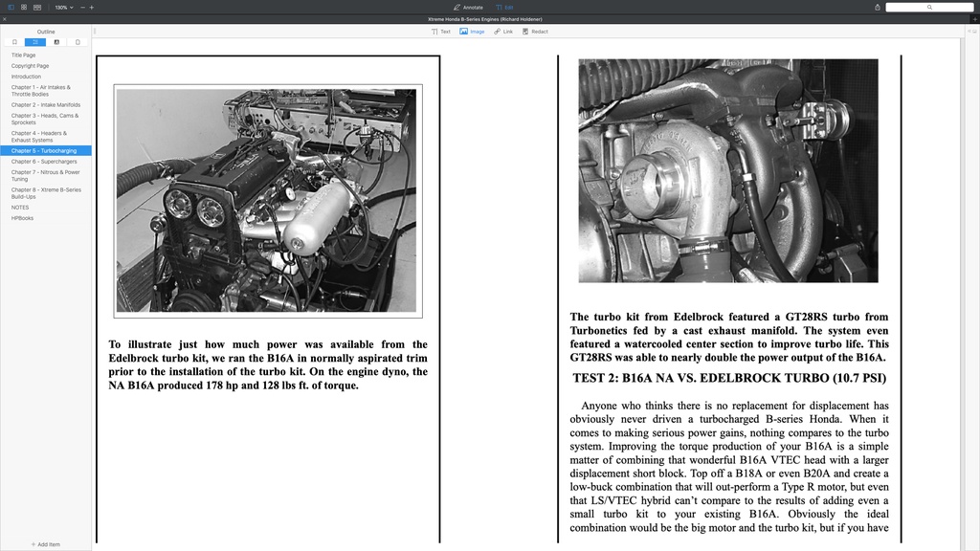Click plus to increase zoom level
980x551 pixels.
pyautogui.click(x=91, y=7)
